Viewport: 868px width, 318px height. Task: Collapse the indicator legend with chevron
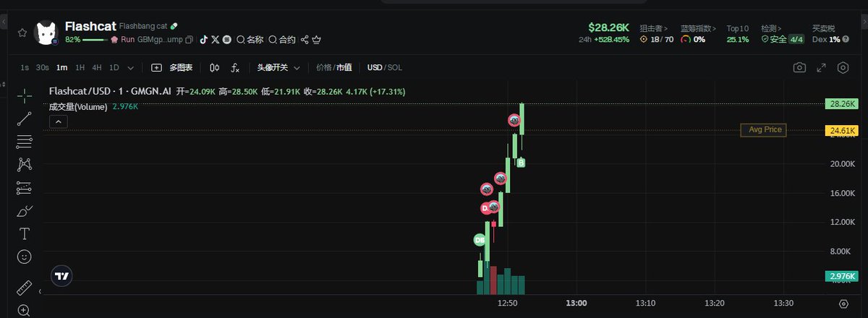pyautogui.click(x=59, y=122)
